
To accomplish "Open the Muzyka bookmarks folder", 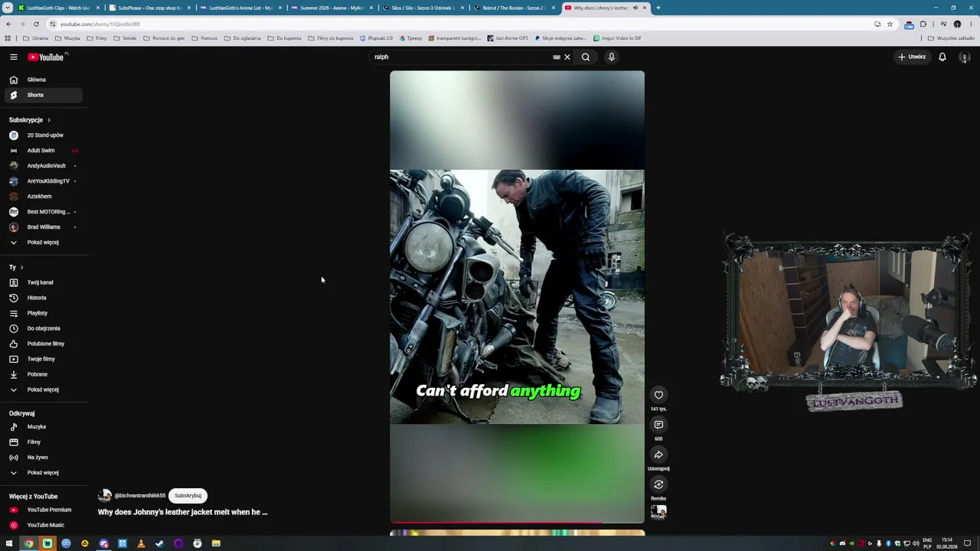I will point(67,38).
